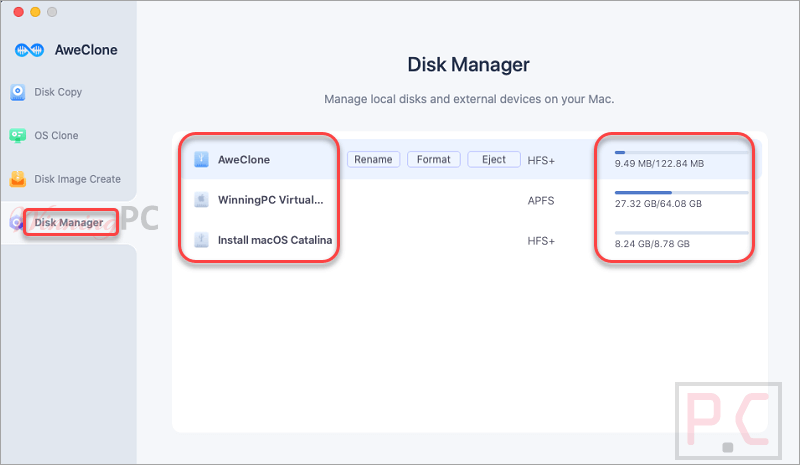
Task: Select the Disk Manager tab
Action: pyautogui.click(x=69, y=223)
